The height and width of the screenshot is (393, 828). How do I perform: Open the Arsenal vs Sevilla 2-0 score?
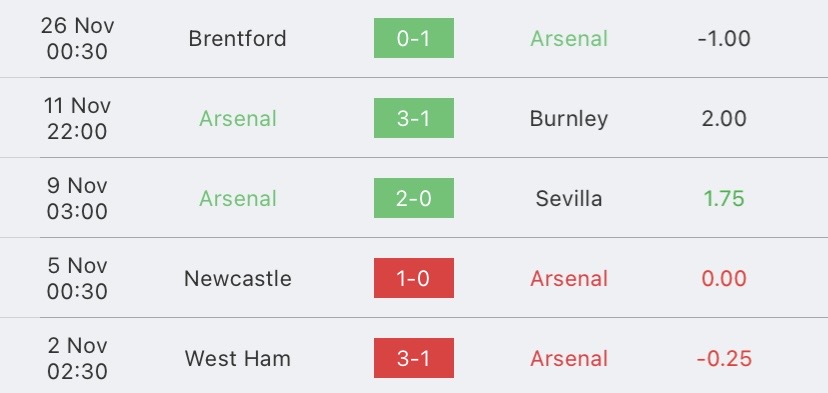point(413,198)
